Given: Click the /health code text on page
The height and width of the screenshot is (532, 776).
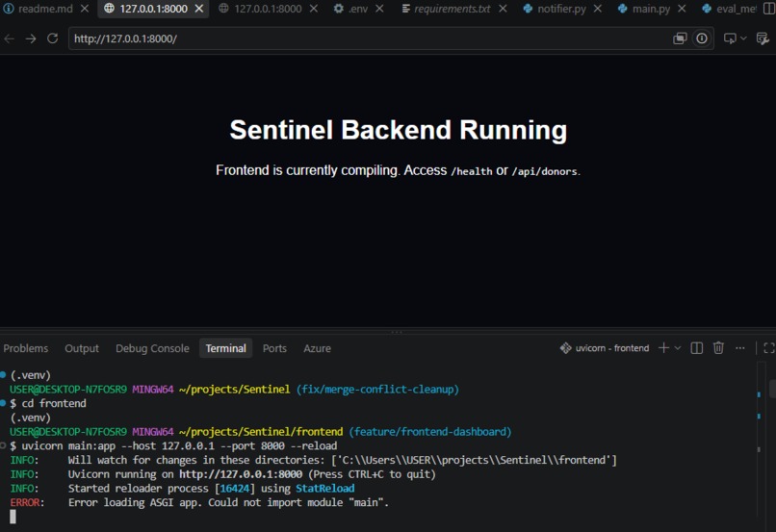Looking at the screenshot, I should [x=471, y=171].
